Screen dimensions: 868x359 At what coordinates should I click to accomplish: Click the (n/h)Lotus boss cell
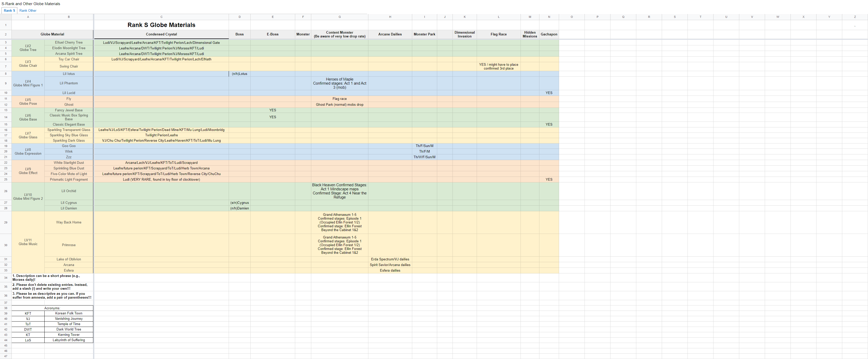click(240, 73)
